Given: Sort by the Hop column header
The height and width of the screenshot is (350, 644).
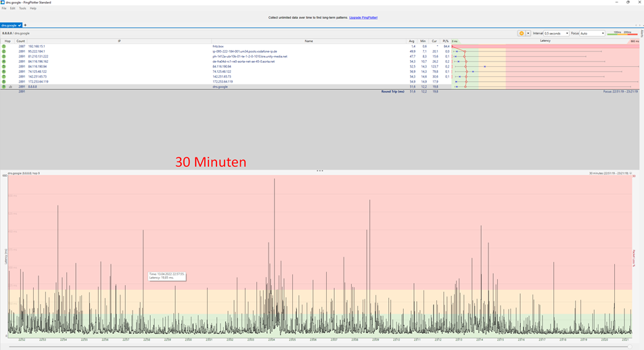Looking at the screenshot, I should pos(7,41).
